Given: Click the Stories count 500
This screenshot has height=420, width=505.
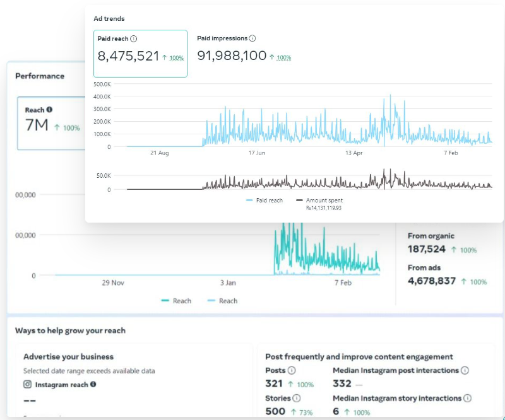Looking at the screenshot, I should tap(275, 411).
